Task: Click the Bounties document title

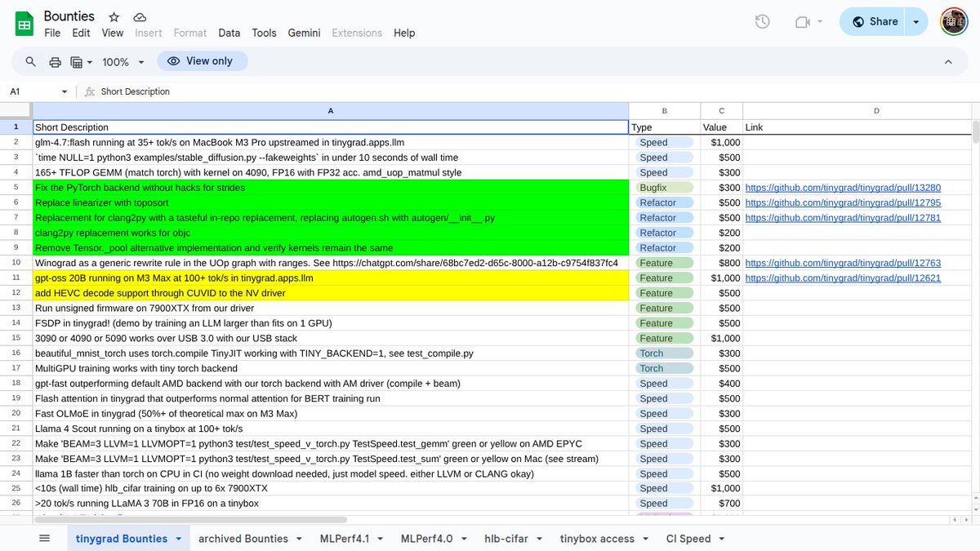Action: [x=69, y=16]
